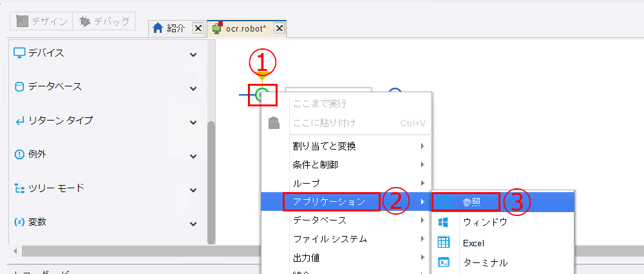
Task: Select ウィンドウ in the submenu
Action: pos(503,222)
